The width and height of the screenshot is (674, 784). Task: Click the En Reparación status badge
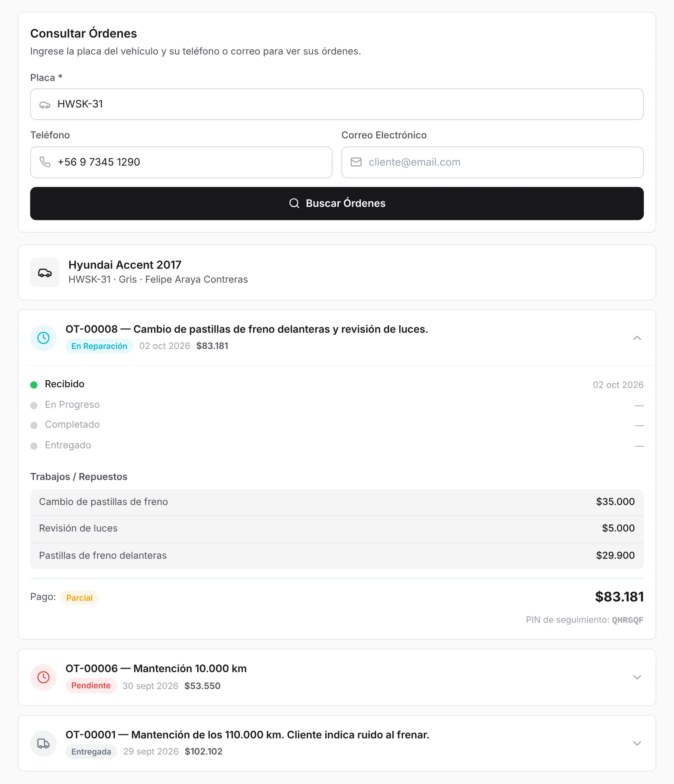point(99,346)
